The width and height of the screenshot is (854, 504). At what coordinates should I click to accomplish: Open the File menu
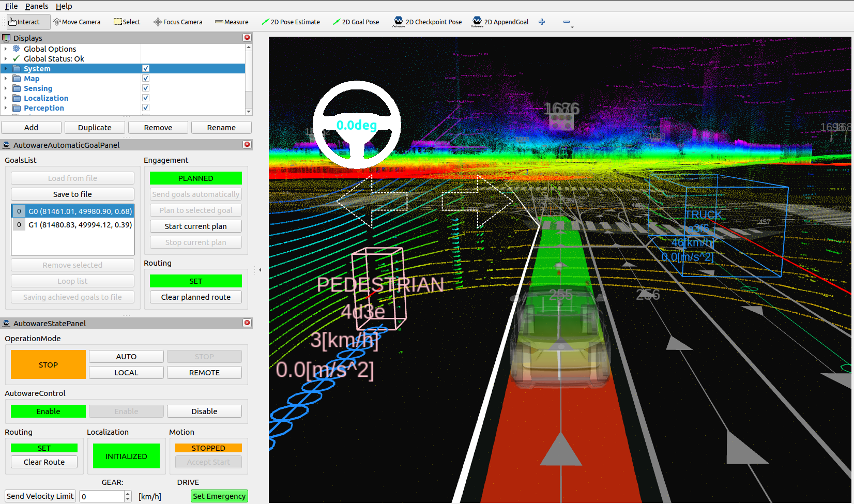coord(11,6)
